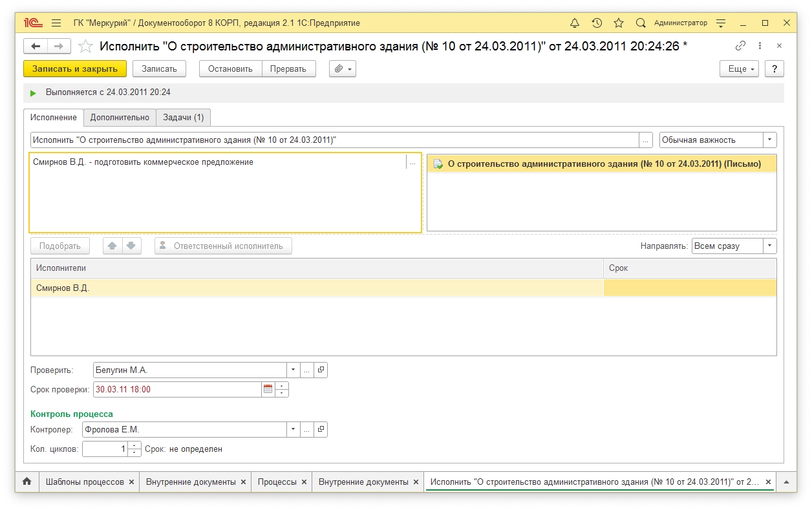Viewport: 812px width, 510px height.
Task: Expand the Проверить Белугин М.А. dropdown arrow
Action: pos(293,370)
